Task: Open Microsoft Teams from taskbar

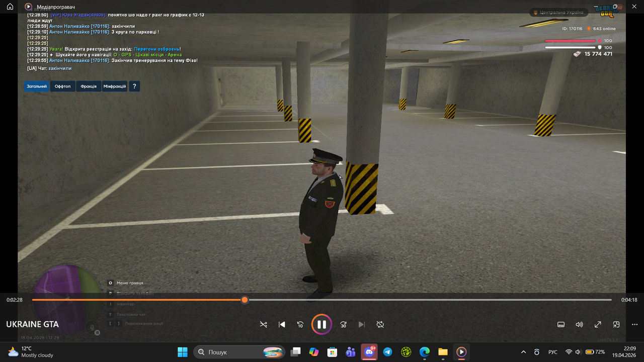Action: click(351, 352)
